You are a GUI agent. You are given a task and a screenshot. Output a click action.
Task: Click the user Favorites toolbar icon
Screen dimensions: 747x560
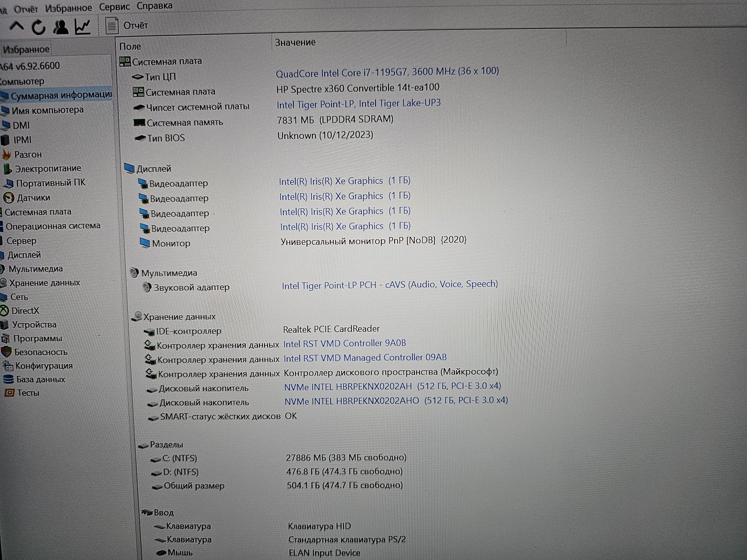61,27
